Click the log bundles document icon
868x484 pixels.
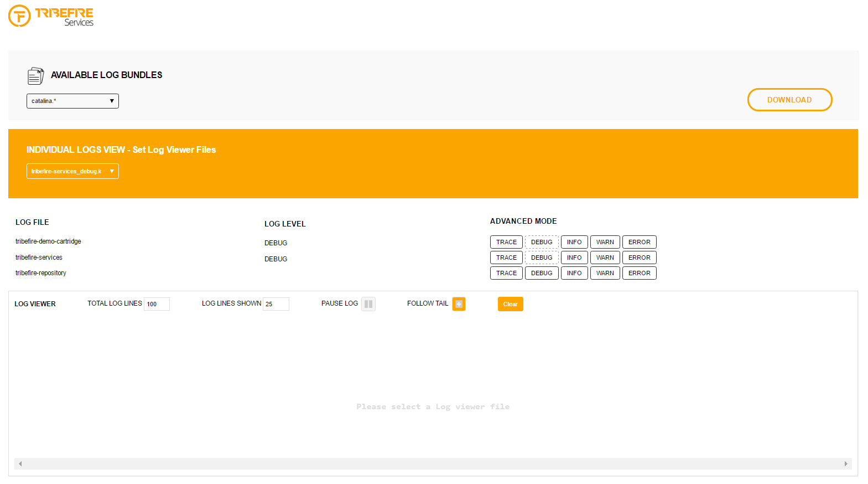click(x=35, y=76)
